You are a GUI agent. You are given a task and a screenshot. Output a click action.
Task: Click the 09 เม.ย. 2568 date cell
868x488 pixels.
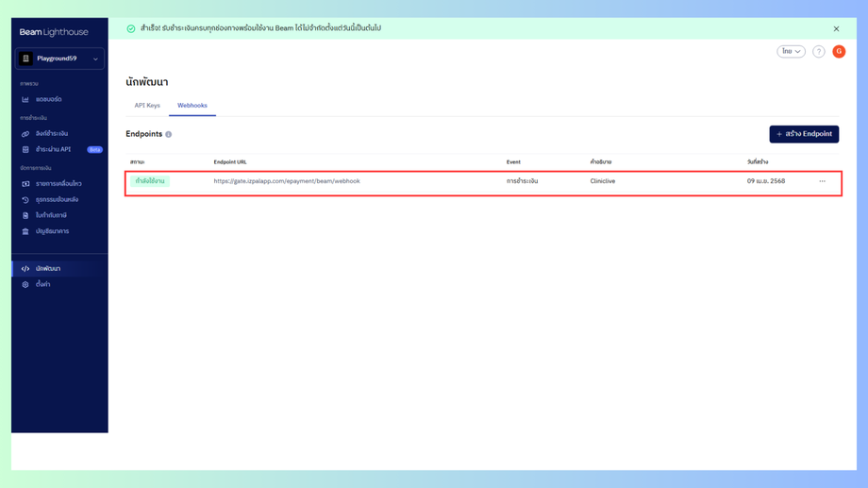pyautogui.click(x=766, y=181)
